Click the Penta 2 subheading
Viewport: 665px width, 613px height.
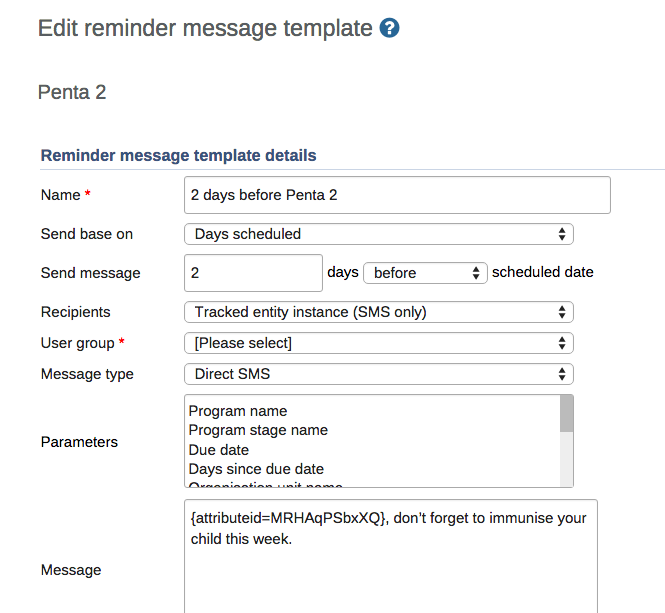72,93
